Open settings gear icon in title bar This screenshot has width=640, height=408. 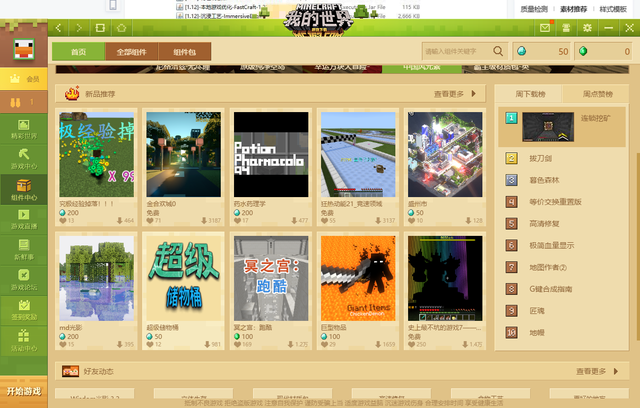(x=588, y=27)
